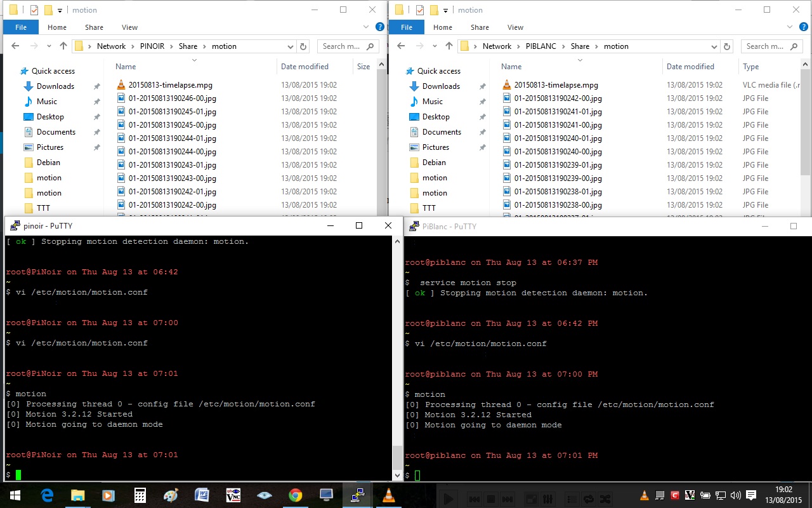Image resolution: width=812 pixels, height=508 pixels.
Task: Open the View tab in the PINOIR window
Action: 129,27
